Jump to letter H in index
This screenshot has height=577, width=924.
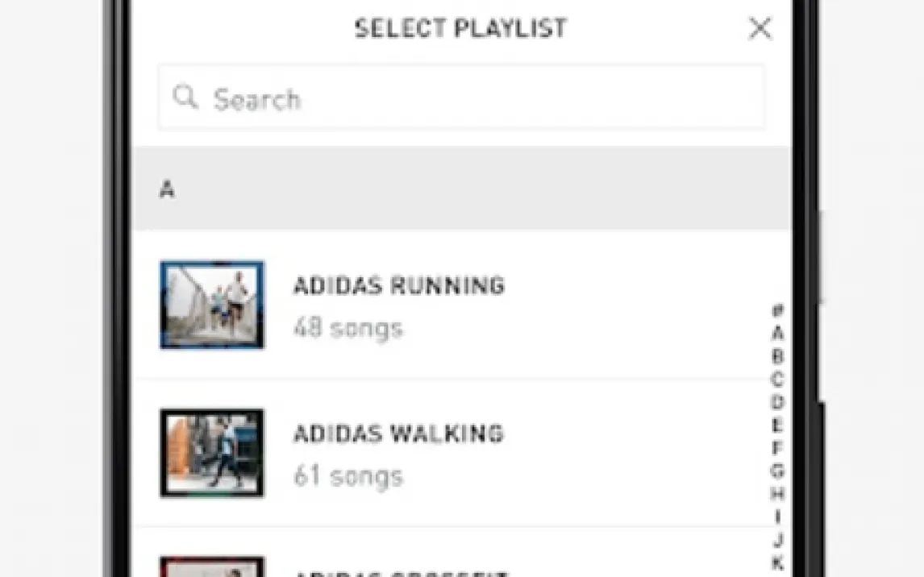click(778, 493)
